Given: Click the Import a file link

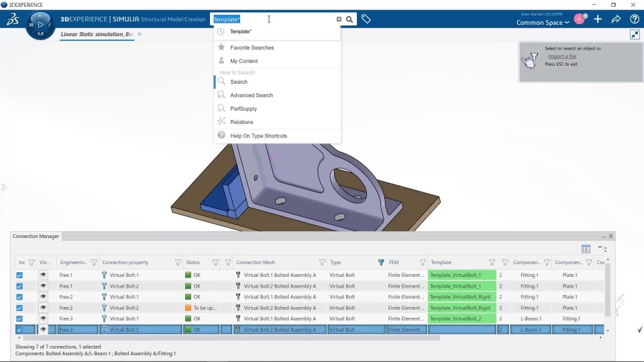Looking at the screenshot, I should pyautogui.click(x=562, y=56).
